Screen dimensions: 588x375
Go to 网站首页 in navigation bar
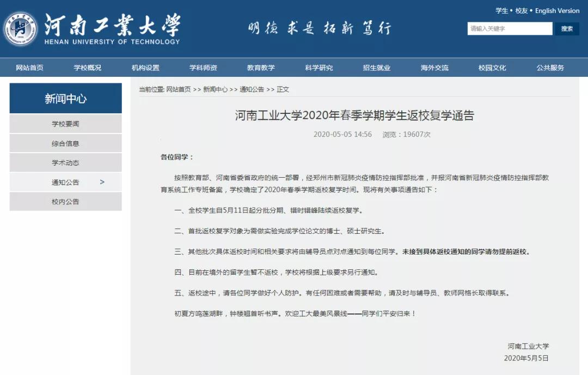click(29, 68)
